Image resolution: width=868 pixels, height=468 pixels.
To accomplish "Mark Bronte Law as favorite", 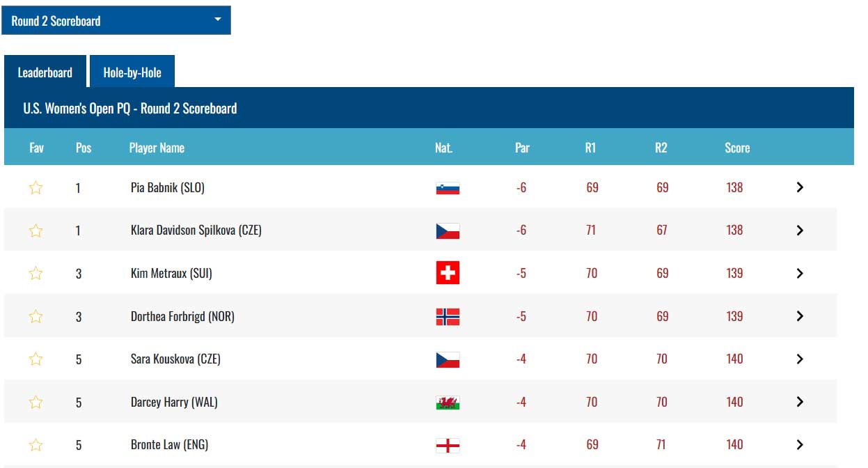I will (x=35, y=445).
